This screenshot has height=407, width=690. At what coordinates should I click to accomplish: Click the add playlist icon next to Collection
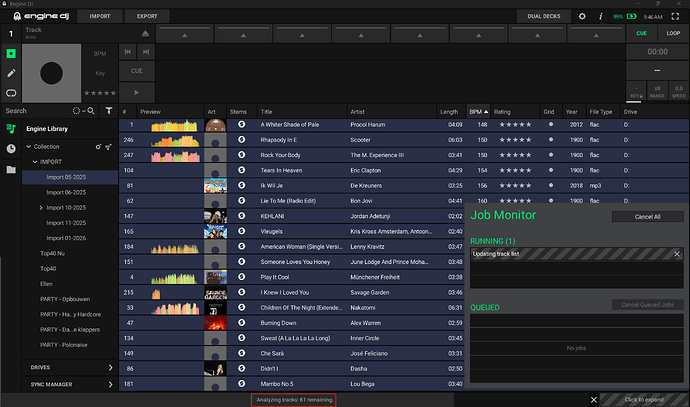(98, 147)
